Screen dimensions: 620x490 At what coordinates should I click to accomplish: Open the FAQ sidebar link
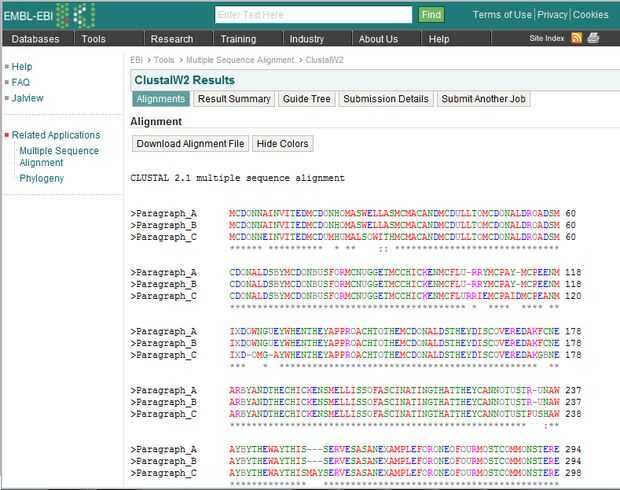(x=21, y=82)
